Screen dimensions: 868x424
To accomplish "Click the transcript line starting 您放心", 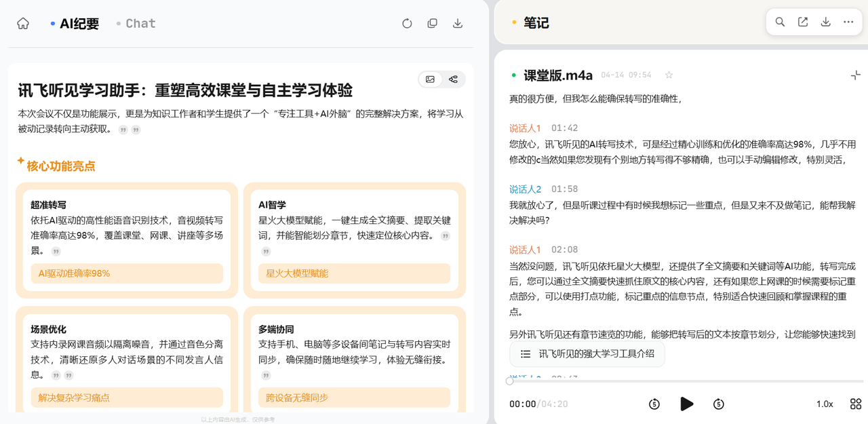I will click(x=682, y=152).
